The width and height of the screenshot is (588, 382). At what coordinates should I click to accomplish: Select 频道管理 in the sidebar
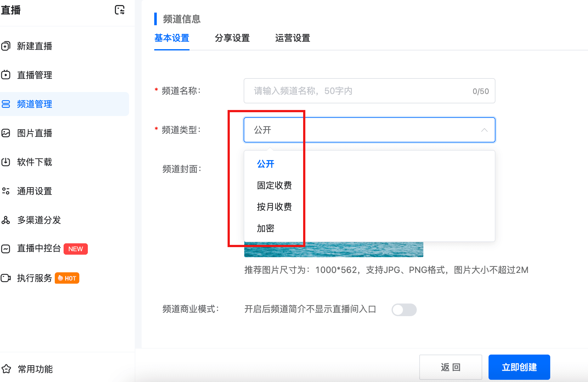pyautogui.click(x=64, y=104)
